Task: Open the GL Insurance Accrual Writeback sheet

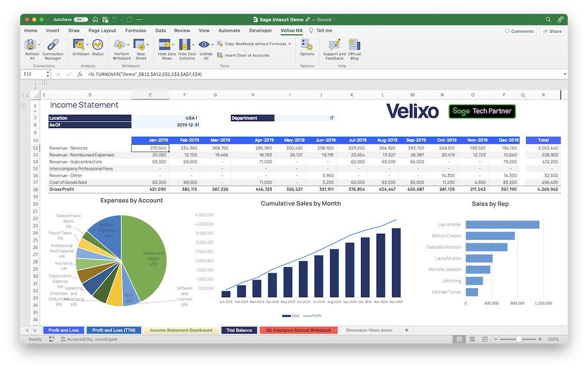Action: tap(299, 330)
